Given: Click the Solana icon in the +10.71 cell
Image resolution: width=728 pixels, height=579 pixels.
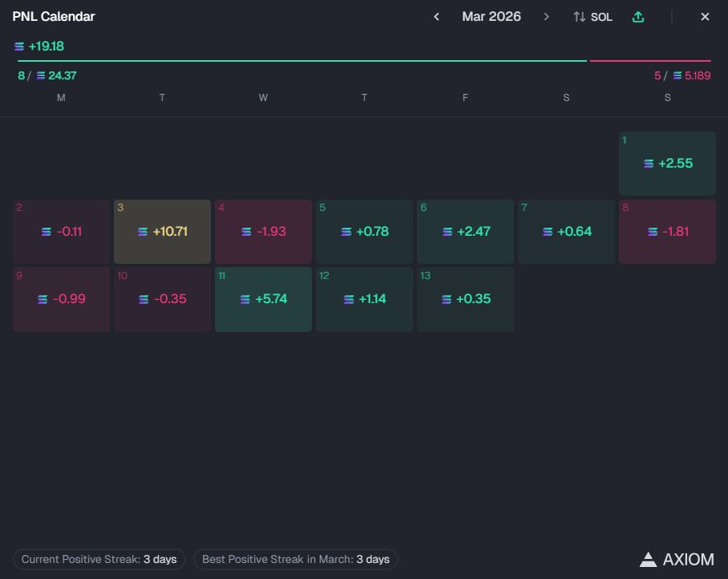Looking at the screenshot, I should point(143,232).
